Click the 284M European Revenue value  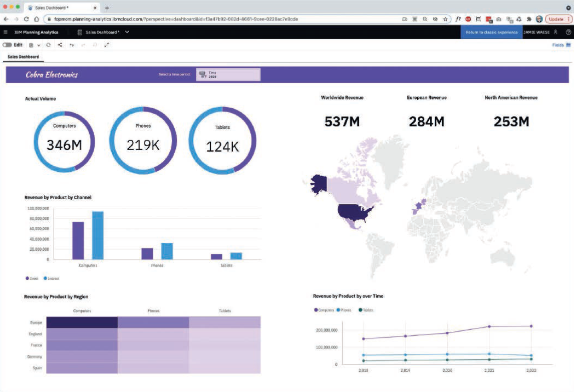pyautogui.click(x=426, y=122)
